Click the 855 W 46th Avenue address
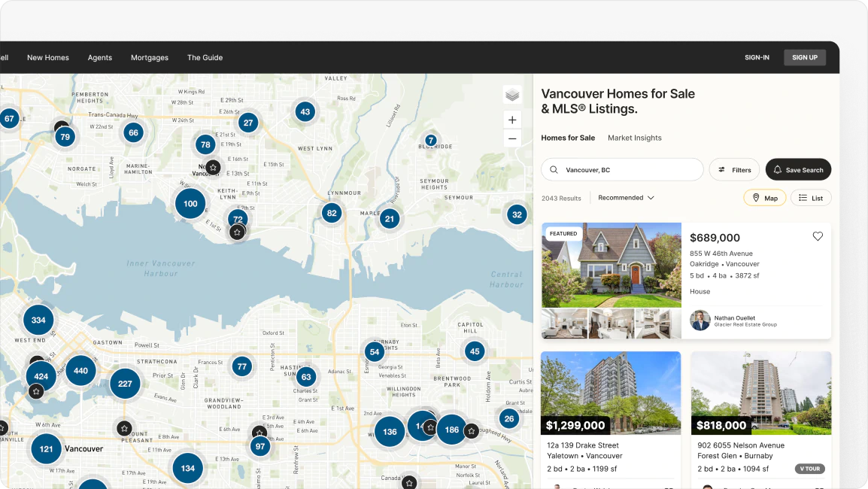The image size is (868, 489). click(x=721, y=254)
